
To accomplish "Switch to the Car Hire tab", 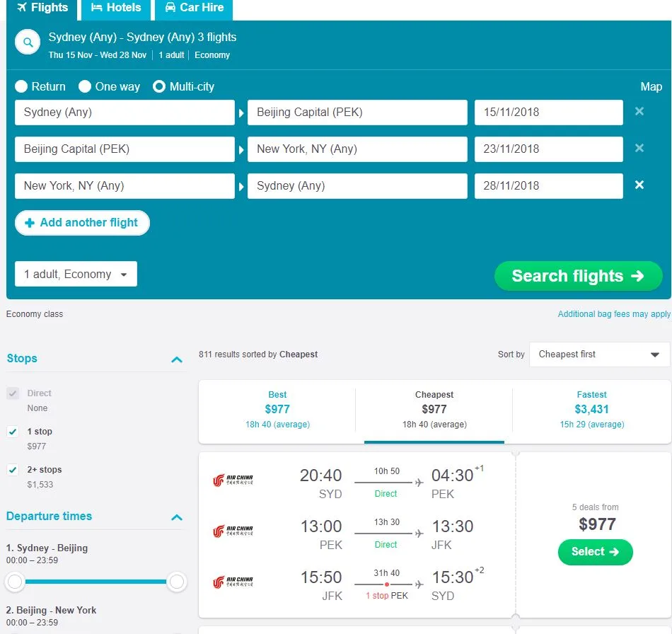I will pyautogui.click(x=193, y=8).
